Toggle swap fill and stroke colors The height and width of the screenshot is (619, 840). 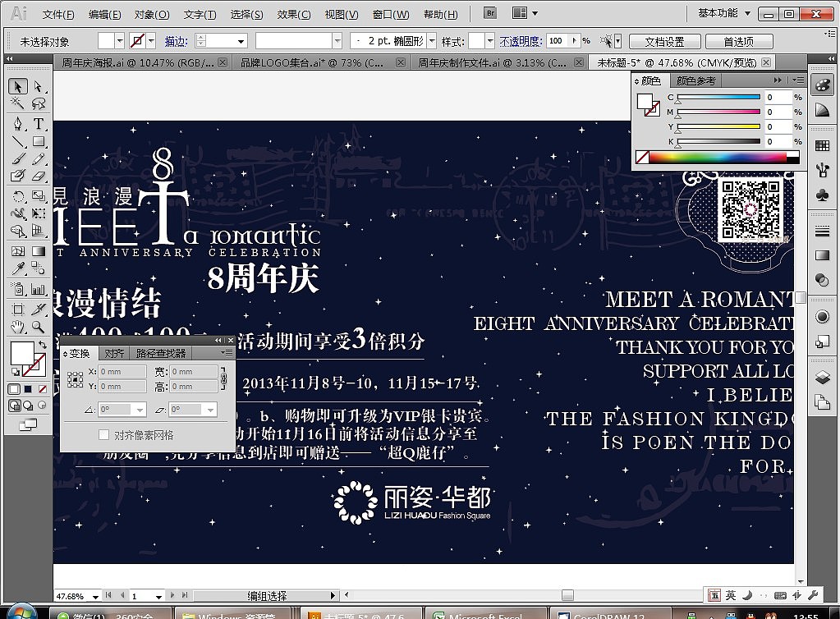coord(43,344)
